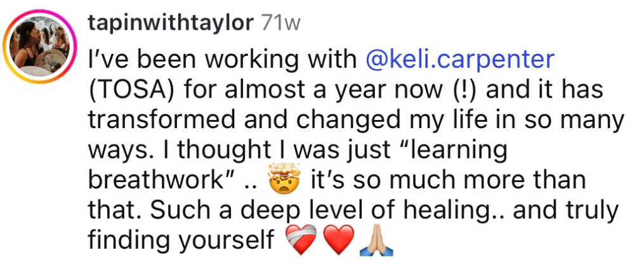Click the 71w comment timestamp
This screenshot has height=269, width=644.
click(x=280, y=23)
